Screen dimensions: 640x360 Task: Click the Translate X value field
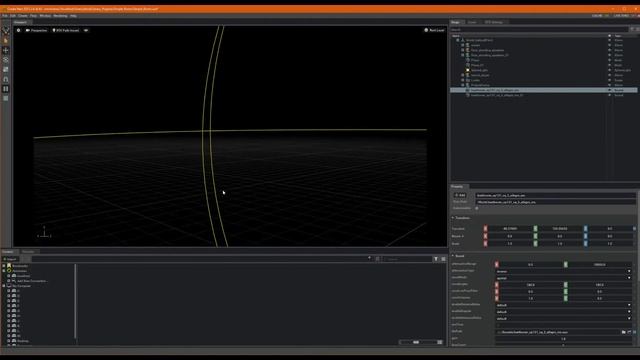click(x=510, y=229)
